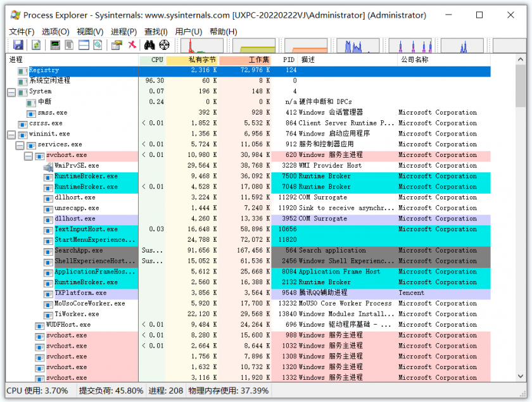Image resolution: width=532 pixels, height=402 pixels.
Task: Open the 文件(F) menu
Action: click(x=22, y=32)
